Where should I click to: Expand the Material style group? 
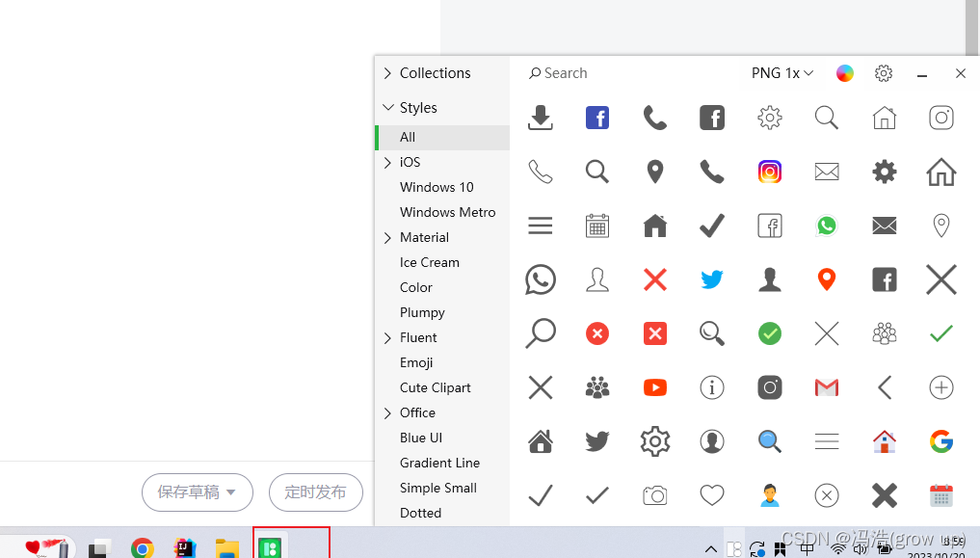pos(387,237)
